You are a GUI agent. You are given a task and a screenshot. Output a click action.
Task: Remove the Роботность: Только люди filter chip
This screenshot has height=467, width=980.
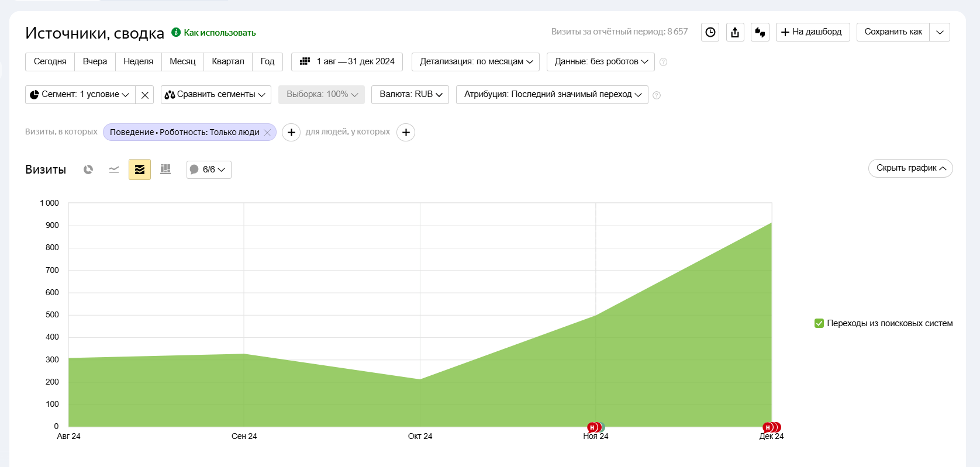pos(267,133)
